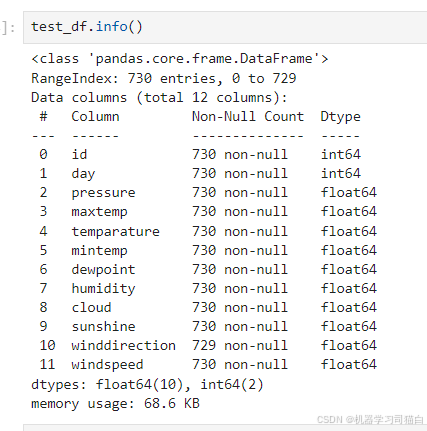Click the pandas.core.frame.DataFrame class line
The image size is (427, 431).
point(180,59)
